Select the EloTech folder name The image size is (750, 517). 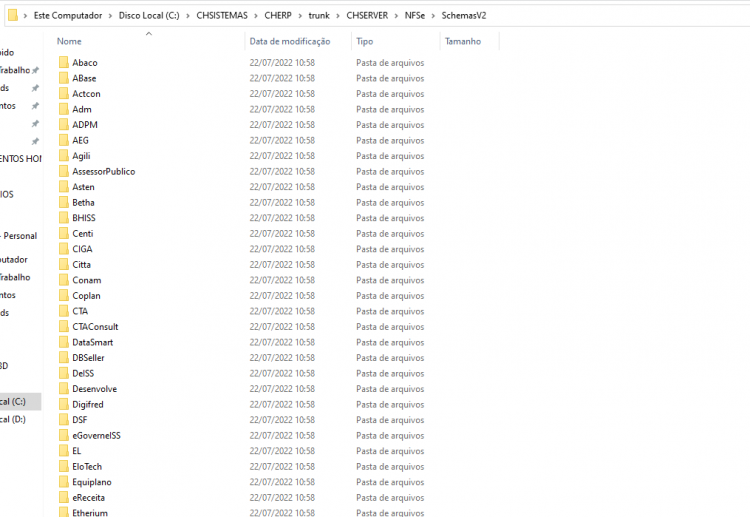(87, 466)
